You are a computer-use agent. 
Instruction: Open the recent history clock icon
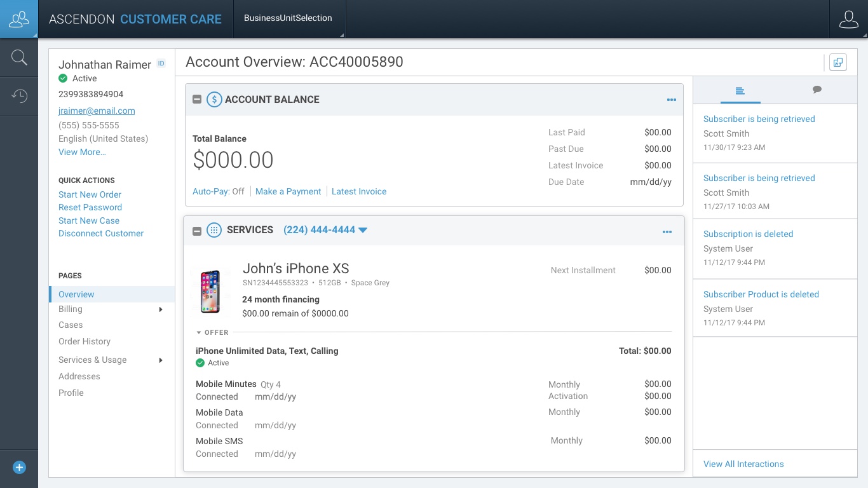(19, 97)
